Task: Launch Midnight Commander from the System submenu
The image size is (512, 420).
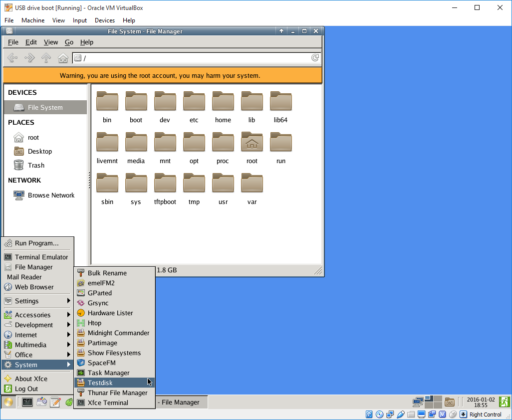Action: [114, 333]
